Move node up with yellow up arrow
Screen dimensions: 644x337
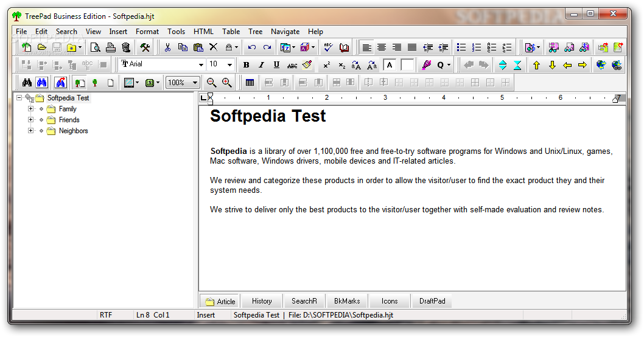tap(536, 65)
